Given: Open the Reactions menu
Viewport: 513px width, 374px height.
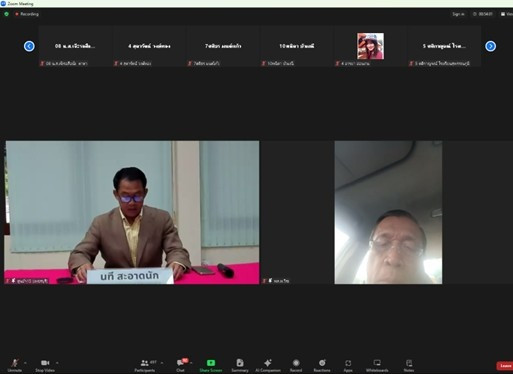Looking at the screenshot, I should [322, 365].
